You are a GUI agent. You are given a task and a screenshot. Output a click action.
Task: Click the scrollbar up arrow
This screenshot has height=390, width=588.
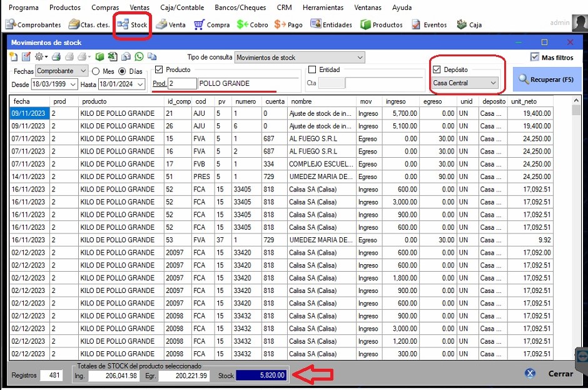coord(576,100)
